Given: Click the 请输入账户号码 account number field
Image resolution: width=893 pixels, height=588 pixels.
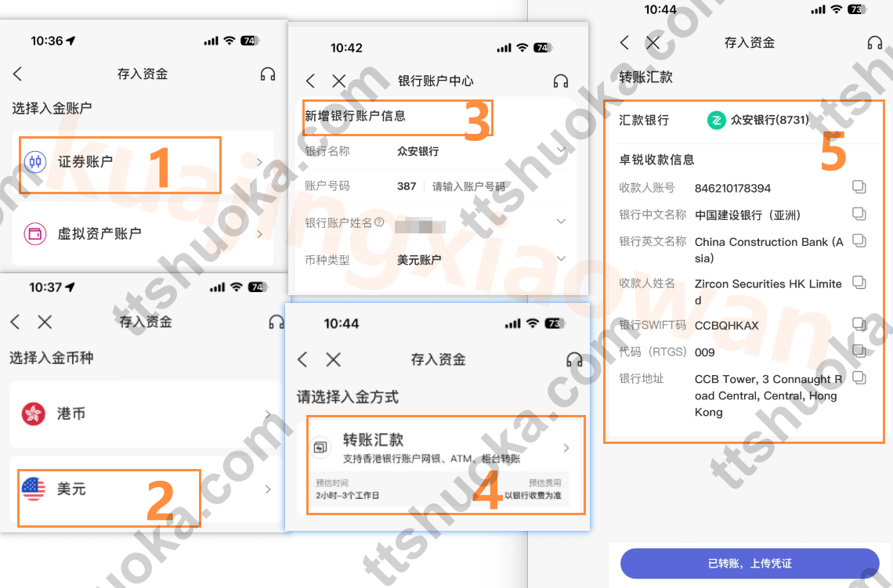Looking at the screenshot, I should 468,186.
